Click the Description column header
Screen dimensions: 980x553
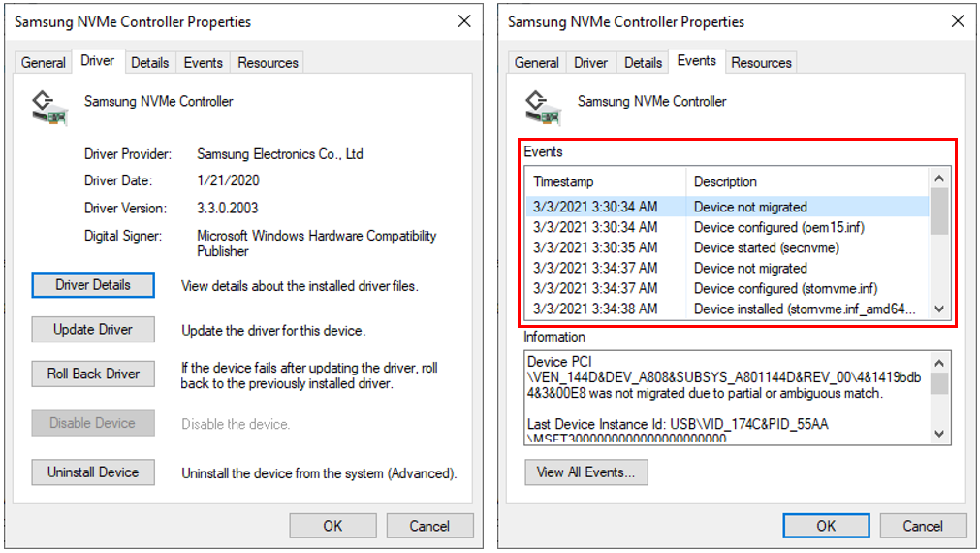(x=808, y=182)
